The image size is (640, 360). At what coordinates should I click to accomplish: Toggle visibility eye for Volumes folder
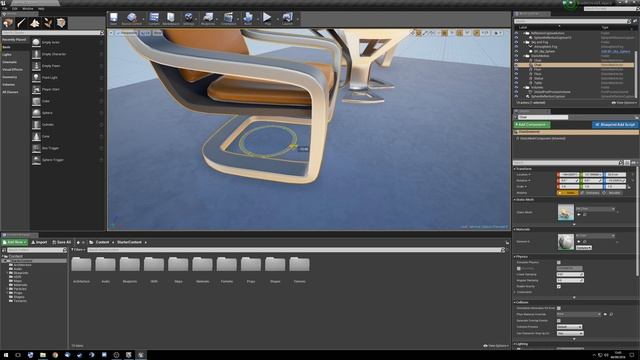tap(516, 87)
